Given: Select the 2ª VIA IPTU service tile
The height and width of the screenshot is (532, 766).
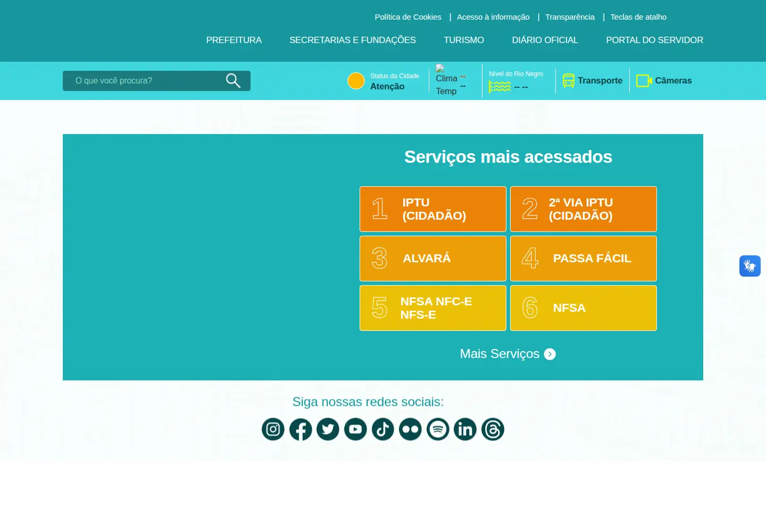Looking at the screenshot, I should click(x=584, y=209).
